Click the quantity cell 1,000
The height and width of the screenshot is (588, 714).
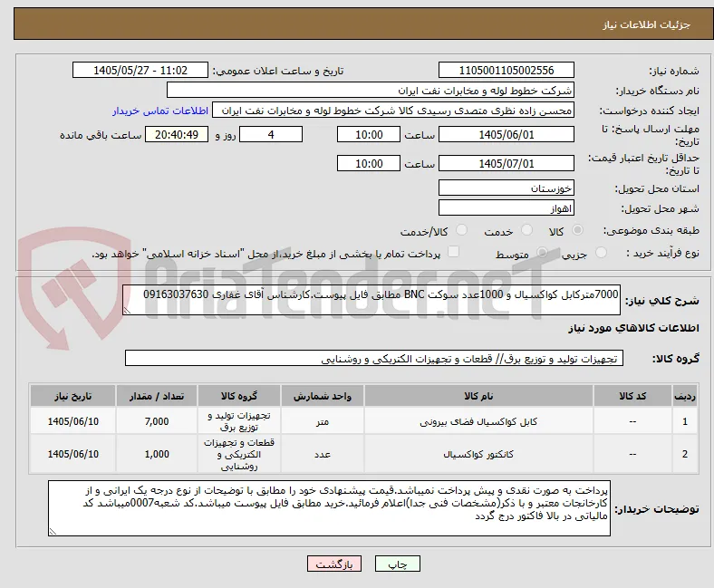tap(157, 454)
